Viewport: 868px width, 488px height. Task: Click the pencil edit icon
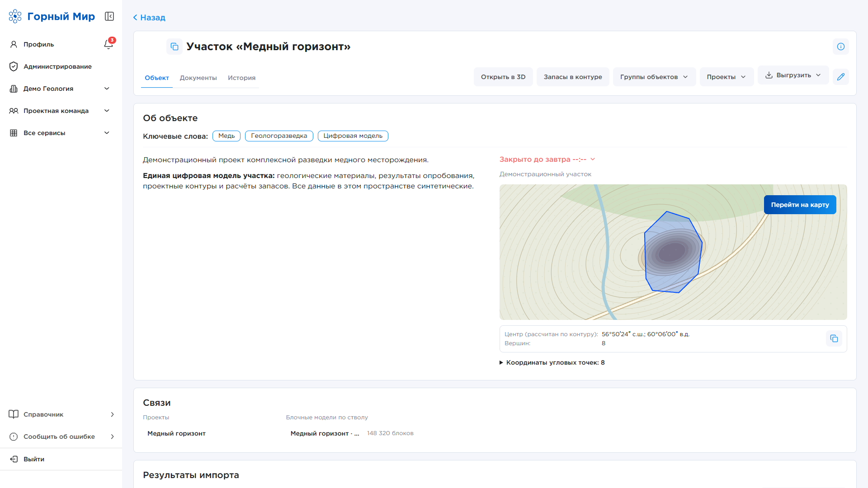pos(841,77)
